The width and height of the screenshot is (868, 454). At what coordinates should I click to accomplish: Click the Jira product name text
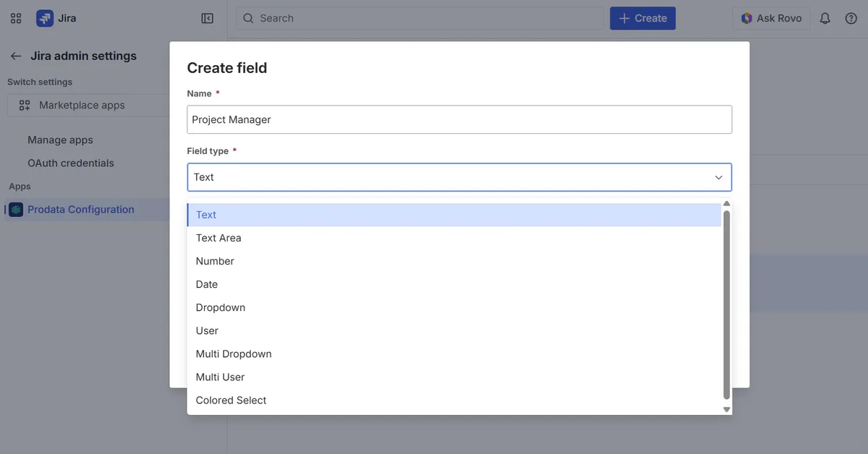pos(67,18)
